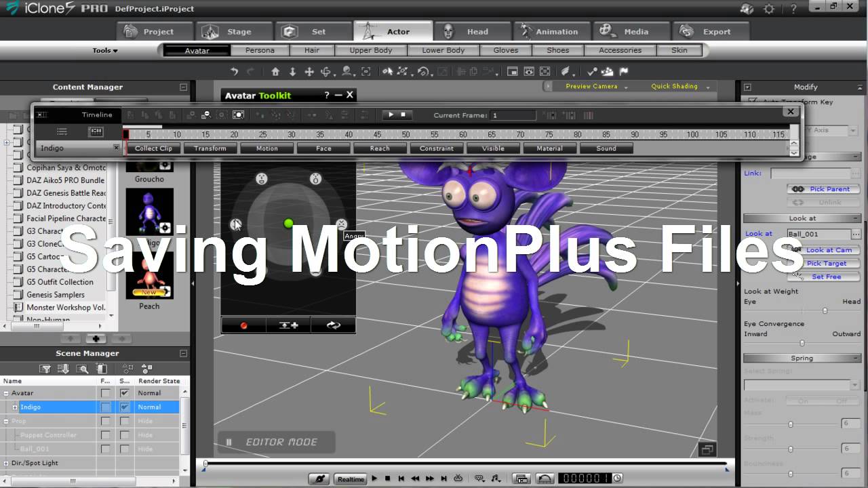Click the Pick Parent button
868x488 pixels.
click(x=824, y=189)
